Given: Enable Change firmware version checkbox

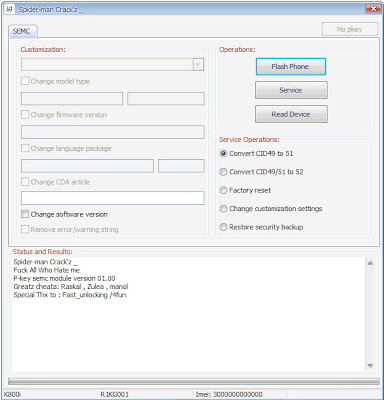Looking at the screenshot, I should (25, 115).
